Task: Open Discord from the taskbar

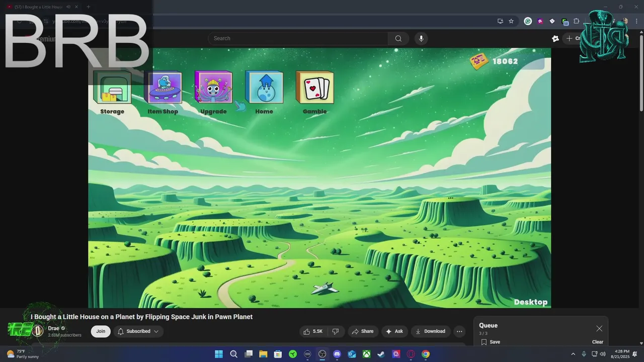Action: pyautogui.click(x=337, y=354)
